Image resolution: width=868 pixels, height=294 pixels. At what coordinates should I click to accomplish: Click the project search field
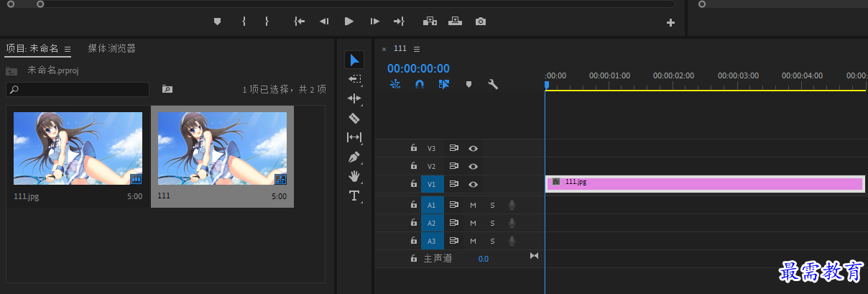(x=78, y=89)
